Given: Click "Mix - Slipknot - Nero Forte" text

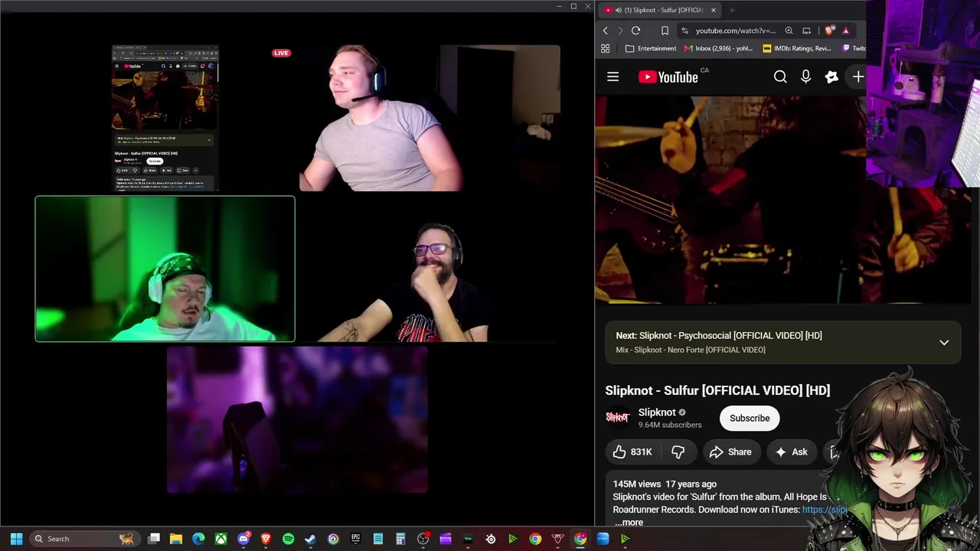Looking at the screenshot, I should (691, 350).
